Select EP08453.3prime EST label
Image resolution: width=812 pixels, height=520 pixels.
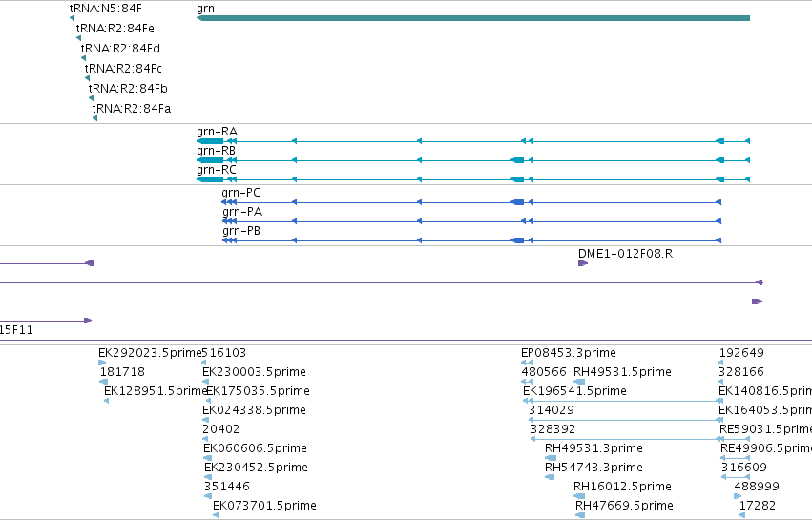(569, 353)
